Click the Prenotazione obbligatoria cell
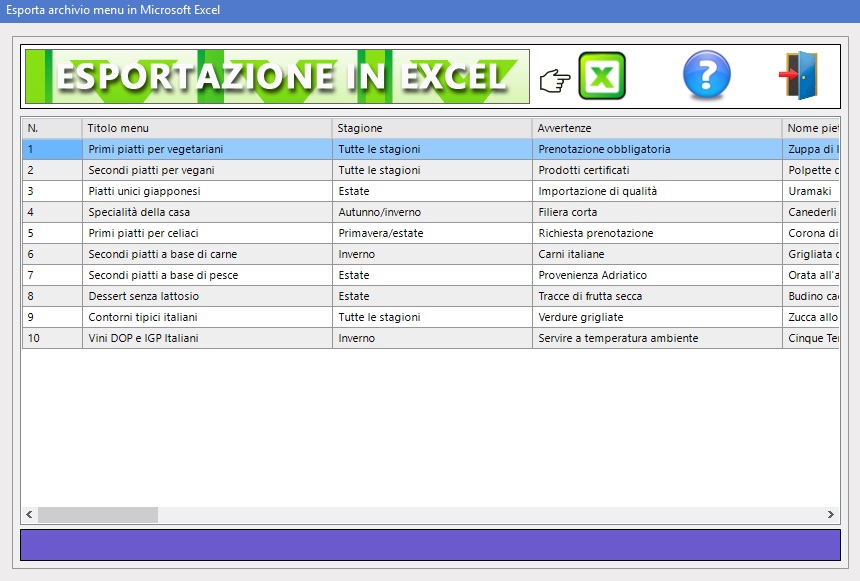This screenshot has width=860, height=581. [x=657, y=149]
